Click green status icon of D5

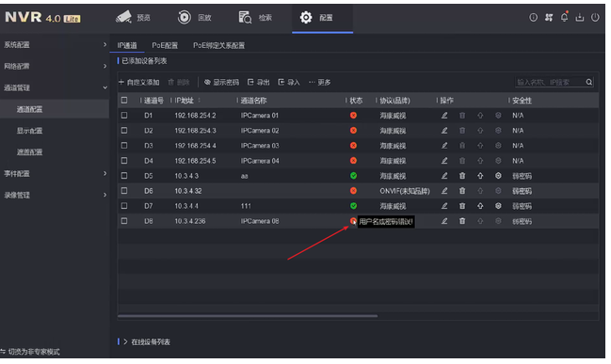(353, 176)
